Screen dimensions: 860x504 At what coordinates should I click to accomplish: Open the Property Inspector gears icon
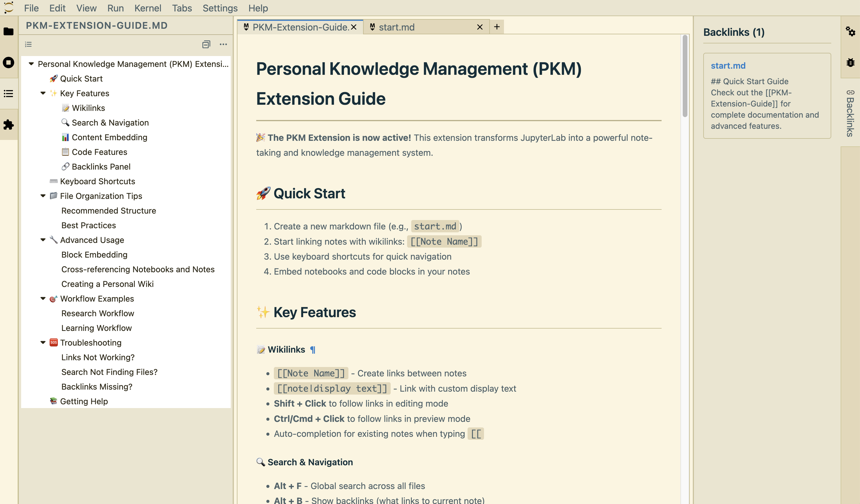pos(850,31)
